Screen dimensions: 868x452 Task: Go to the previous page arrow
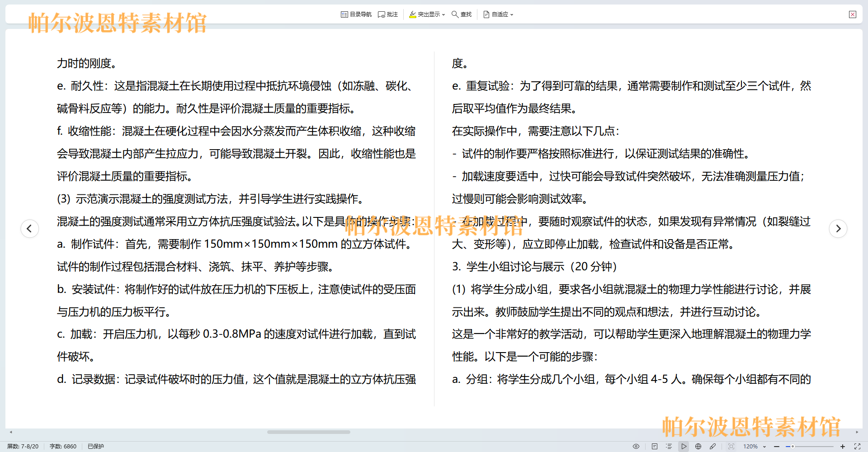(29, 228)
